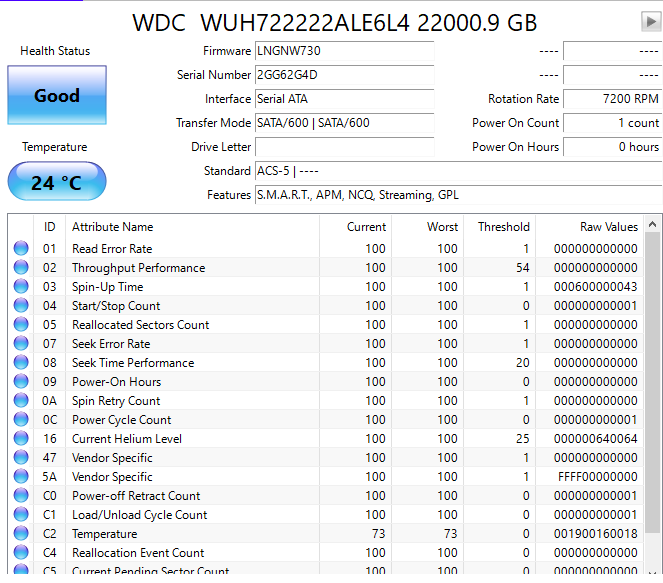Select the Seek Error Rate attribute name

111,344
